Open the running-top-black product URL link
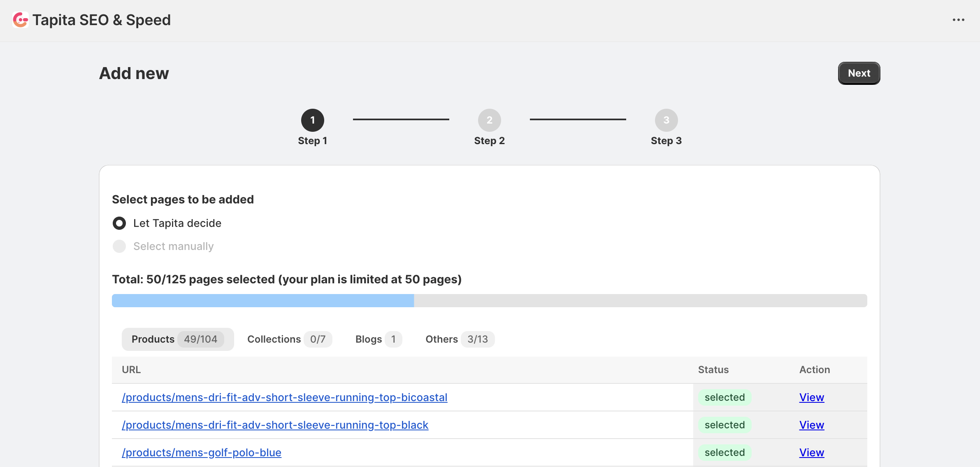The width and height of the screenshot is (980, 467). (x=275, y=425)
